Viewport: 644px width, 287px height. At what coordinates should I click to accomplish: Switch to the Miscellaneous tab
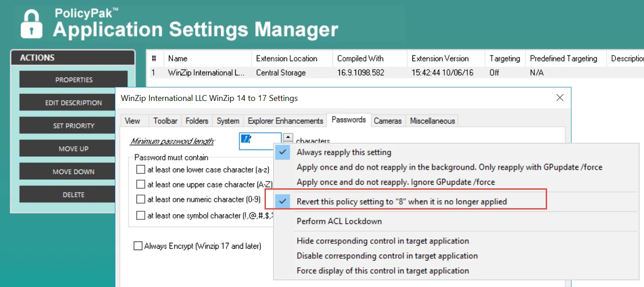(432, 121)
